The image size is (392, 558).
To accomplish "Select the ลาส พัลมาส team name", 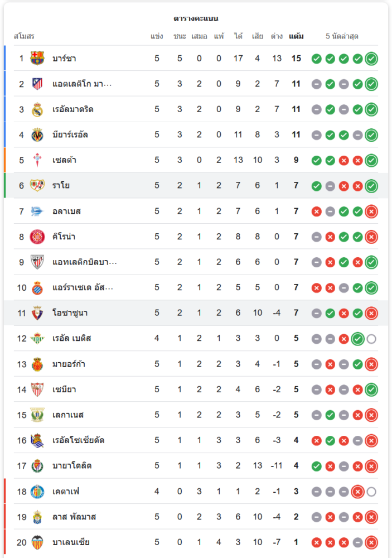I will pyautogui.click(x=74, y=517).
